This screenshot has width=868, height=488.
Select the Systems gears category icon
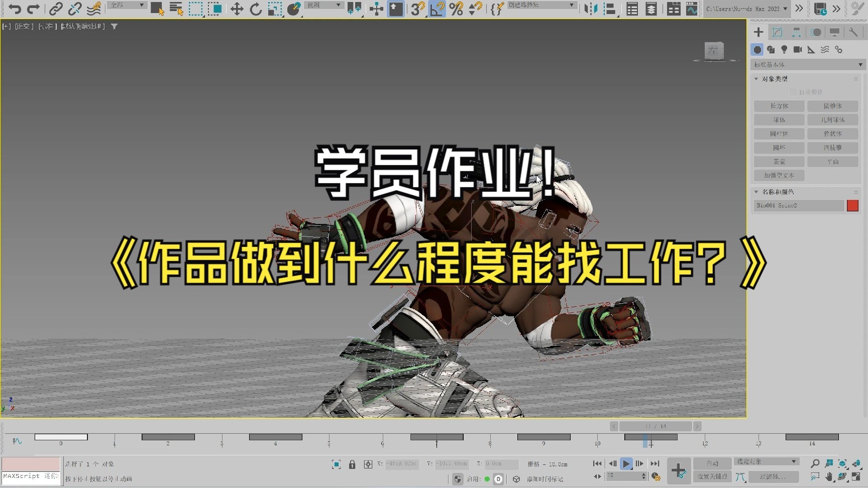838,50
